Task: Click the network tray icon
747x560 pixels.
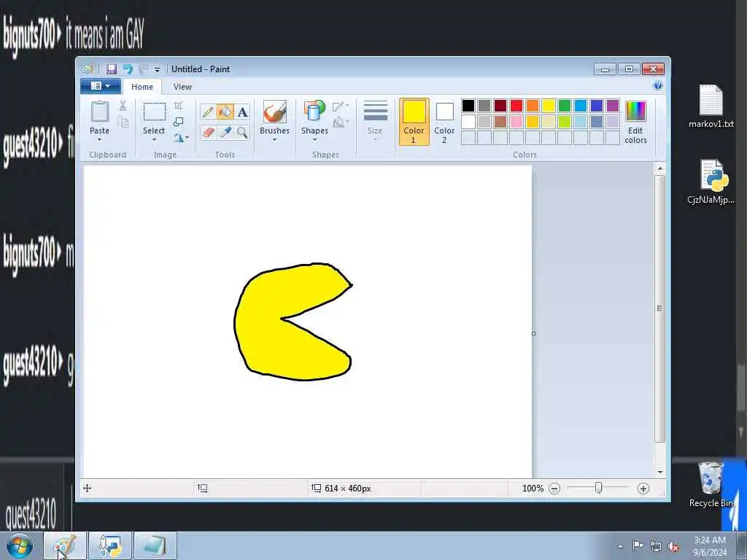Action: 656,547
